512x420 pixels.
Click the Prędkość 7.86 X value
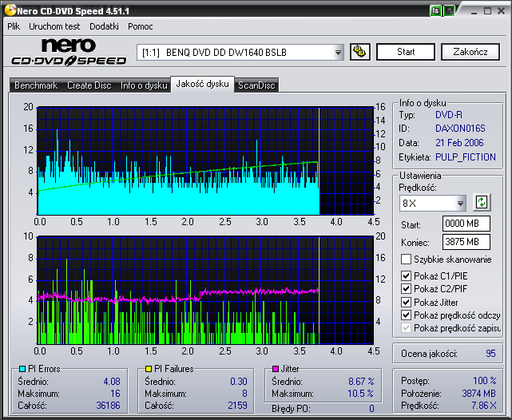483,406
